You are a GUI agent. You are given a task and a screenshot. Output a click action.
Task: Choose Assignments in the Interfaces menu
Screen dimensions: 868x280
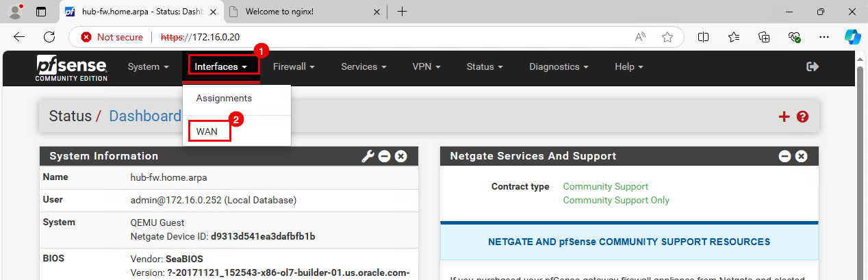[224, 98]
